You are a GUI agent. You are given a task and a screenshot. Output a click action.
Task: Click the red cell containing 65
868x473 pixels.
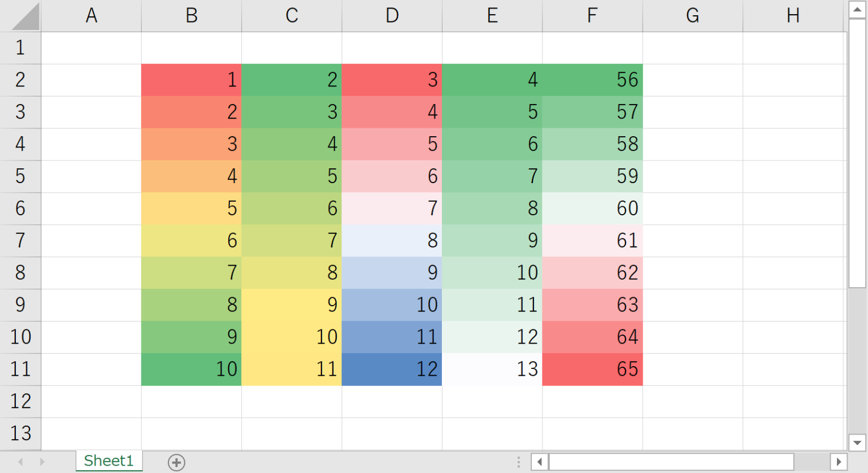pyautogui.click(x=592, y=369)
